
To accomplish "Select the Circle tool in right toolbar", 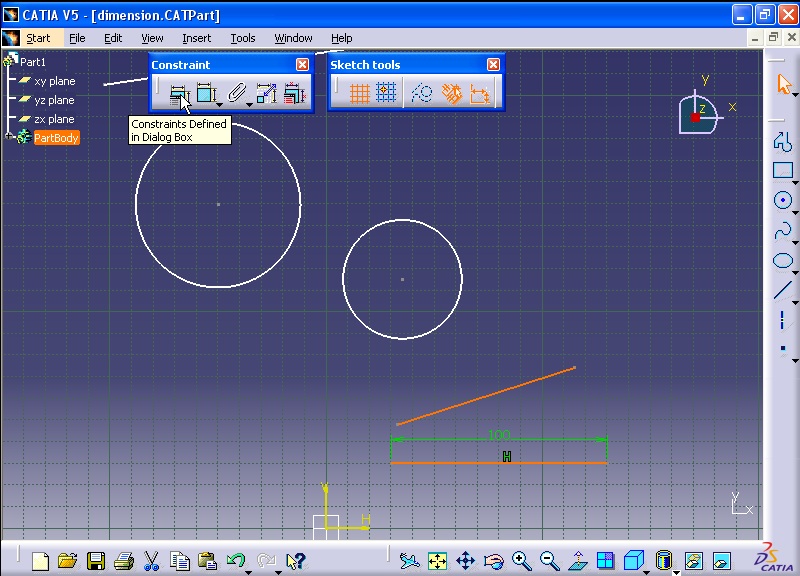I will [x=783, y=200].
